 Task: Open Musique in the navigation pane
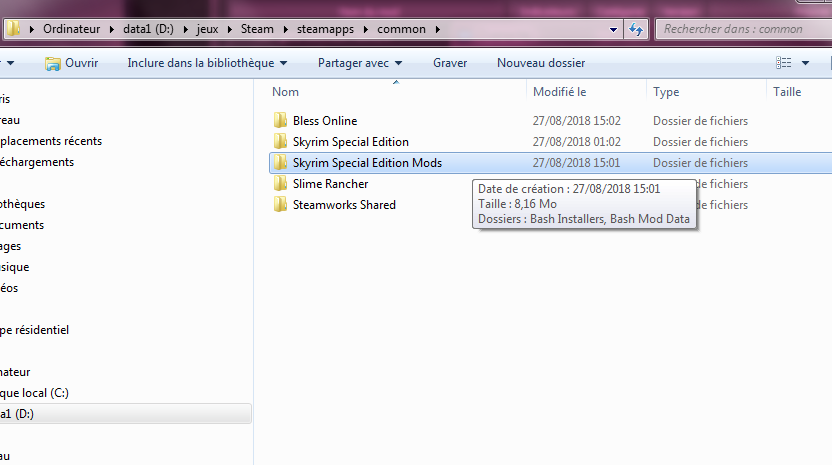15,267
